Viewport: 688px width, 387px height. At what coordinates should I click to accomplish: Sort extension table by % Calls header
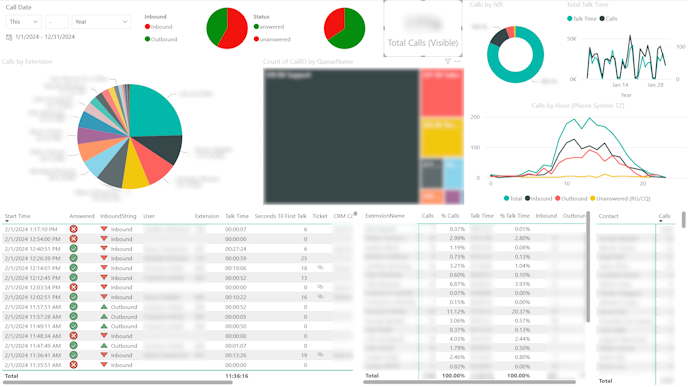click(450, 215)
